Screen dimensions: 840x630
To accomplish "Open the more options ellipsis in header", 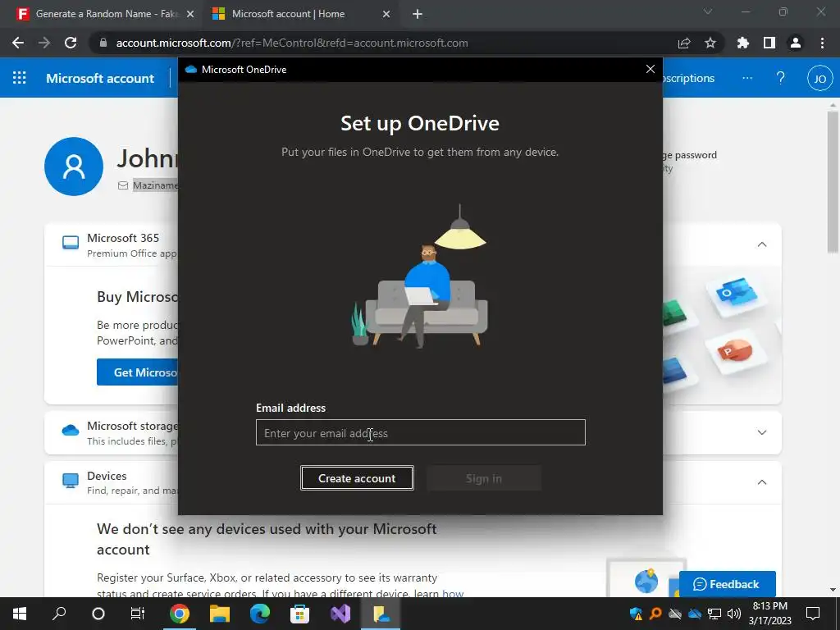I will [747, 78].
